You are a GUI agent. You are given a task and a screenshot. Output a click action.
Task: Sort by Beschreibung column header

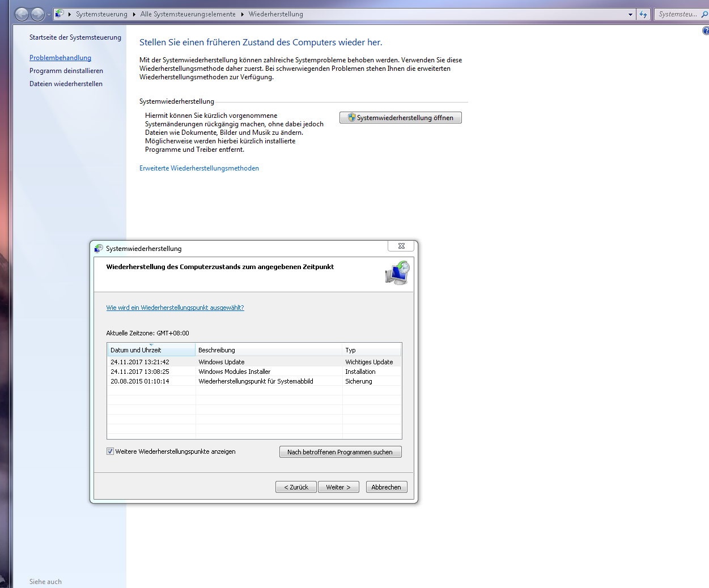click(x=269, y=350)
